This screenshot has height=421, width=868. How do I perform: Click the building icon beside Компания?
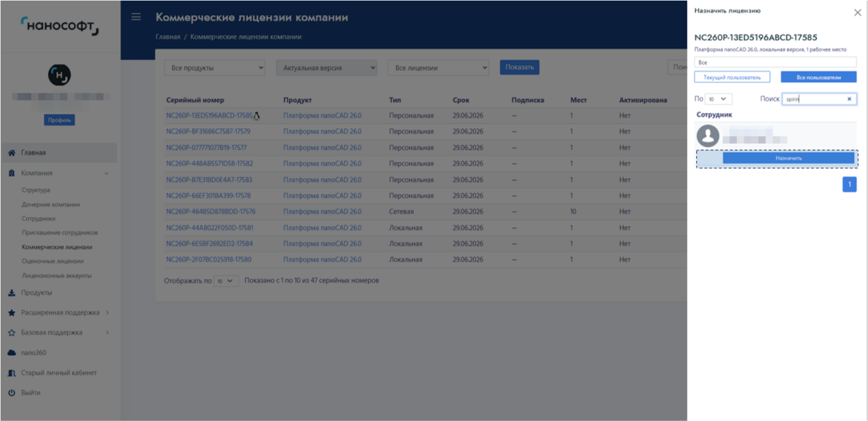coord(12,173)
